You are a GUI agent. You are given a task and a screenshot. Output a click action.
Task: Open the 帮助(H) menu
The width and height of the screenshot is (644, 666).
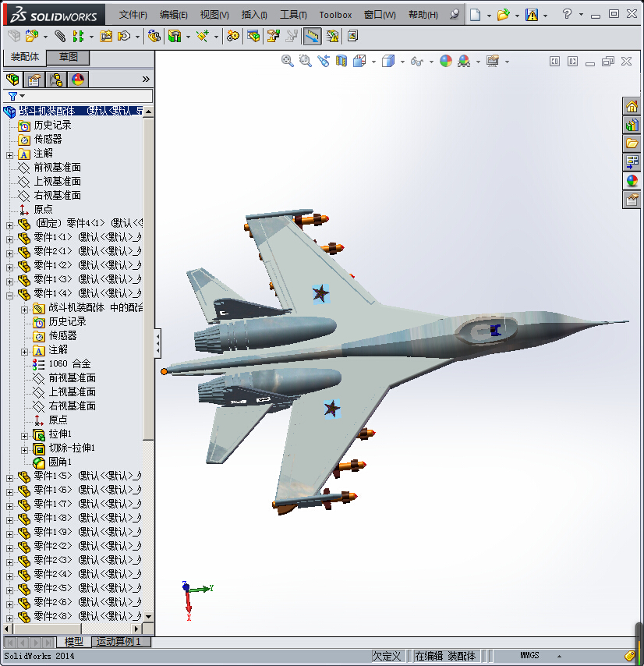423,15
